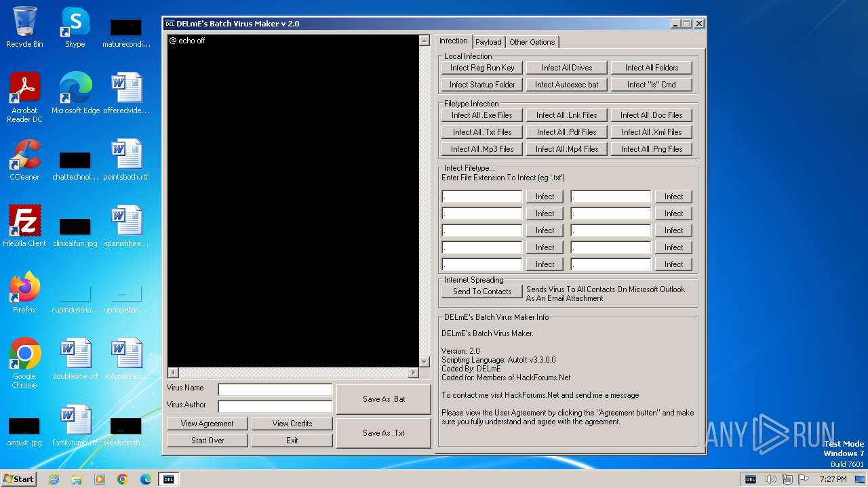The height and width of the screenshot is (488, 868).
Task: Open the Acrobat Reader DC shortcut
Action: coord(24,98)
